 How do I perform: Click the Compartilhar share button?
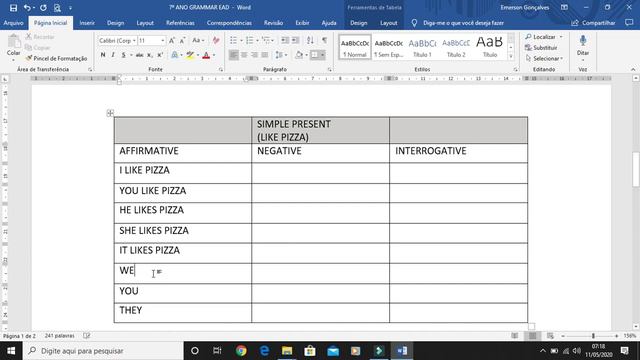pyautogui.click(x=593, y=23)
